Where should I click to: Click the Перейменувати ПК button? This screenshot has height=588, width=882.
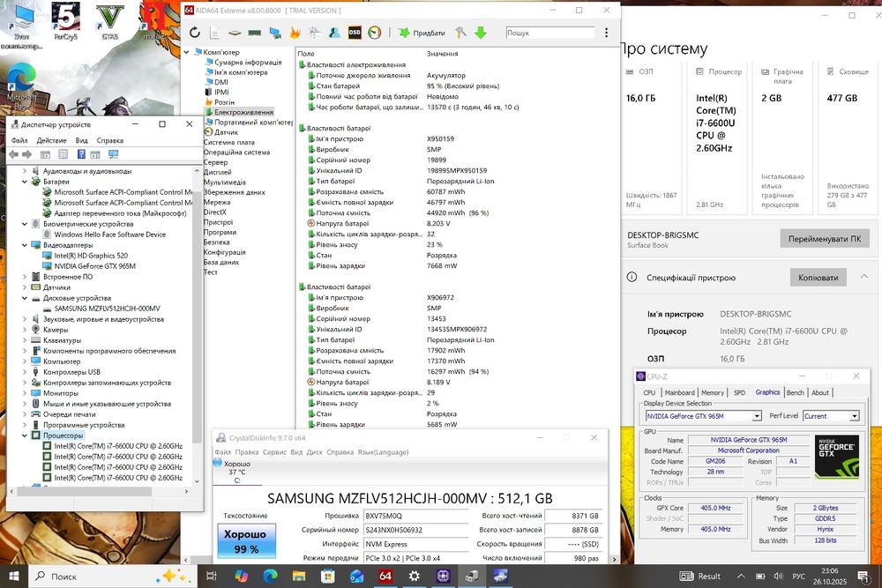[x=825, y=239]
